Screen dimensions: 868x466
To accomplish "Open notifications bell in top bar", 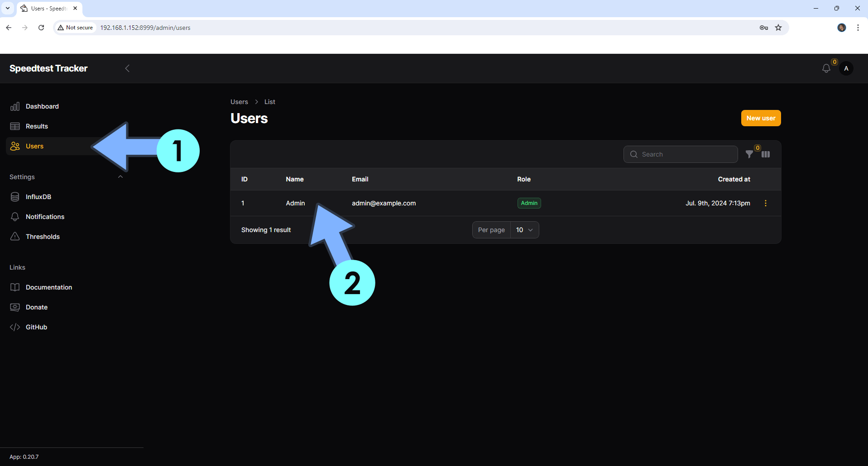I will click(x=826, y=68).
